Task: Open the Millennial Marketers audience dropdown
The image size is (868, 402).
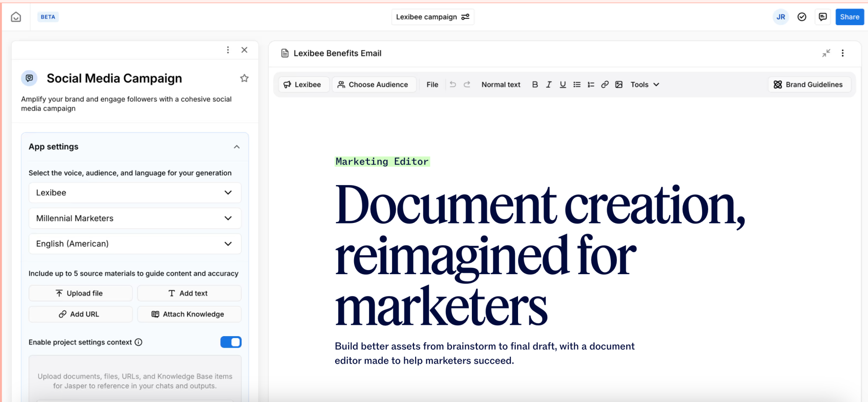Action: tap(135, 218)
